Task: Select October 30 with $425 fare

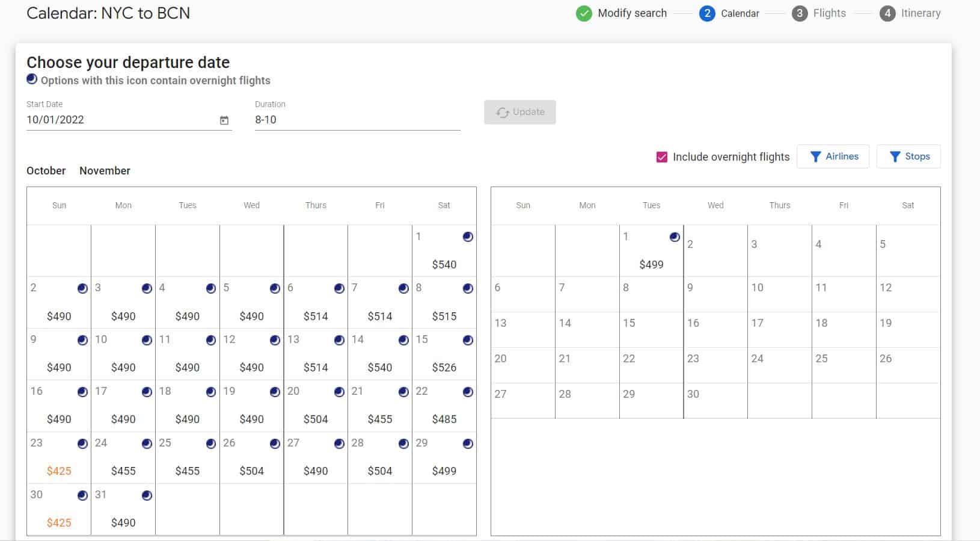Action: 59,510
